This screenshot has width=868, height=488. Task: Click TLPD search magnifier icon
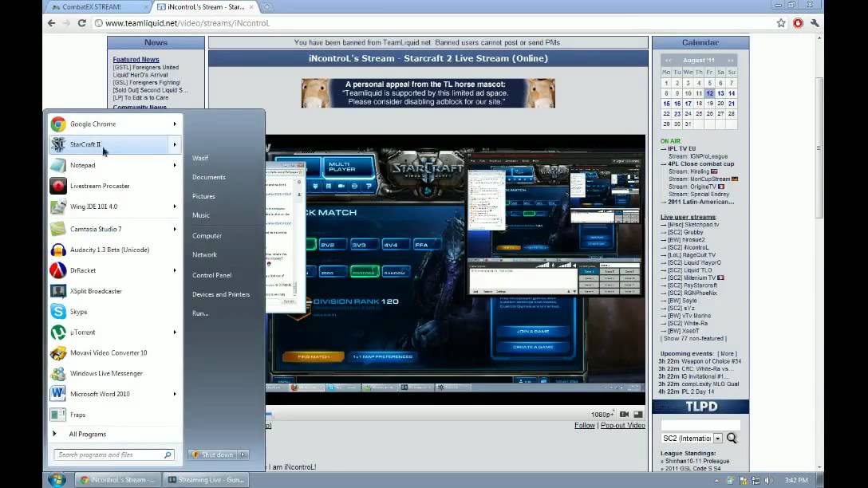click(x=732, y=439)
